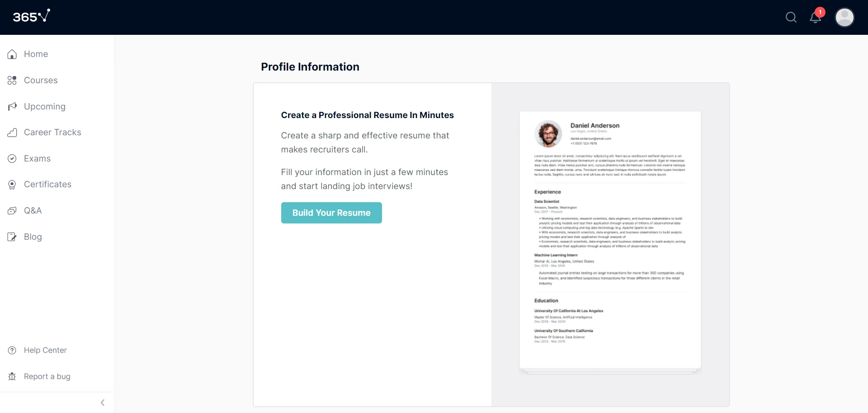Open the user avatar menu
This screenshot has width=868, height=413.
point(844,18)
